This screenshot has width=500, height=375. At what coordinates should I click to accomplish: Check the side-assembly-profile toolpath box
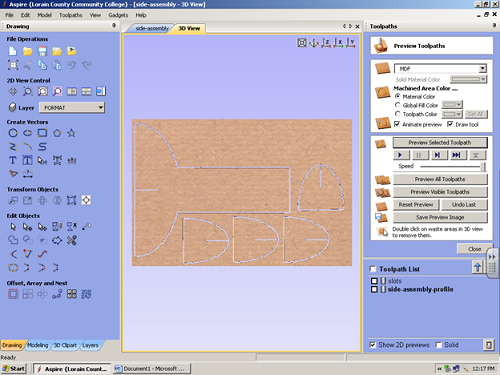point(374,289)
